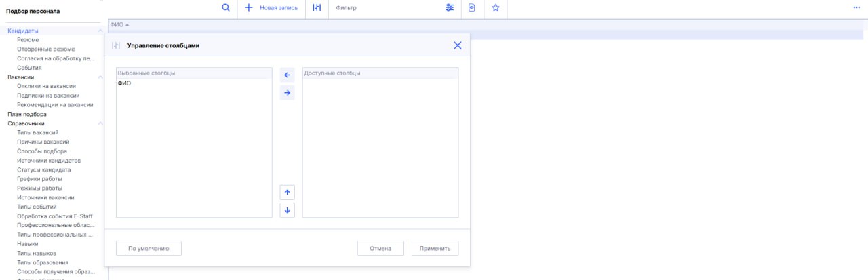Move column left with the left arrow
This screenshot has width=868, height=280.
pyautogui.click(x=287, y=75)
